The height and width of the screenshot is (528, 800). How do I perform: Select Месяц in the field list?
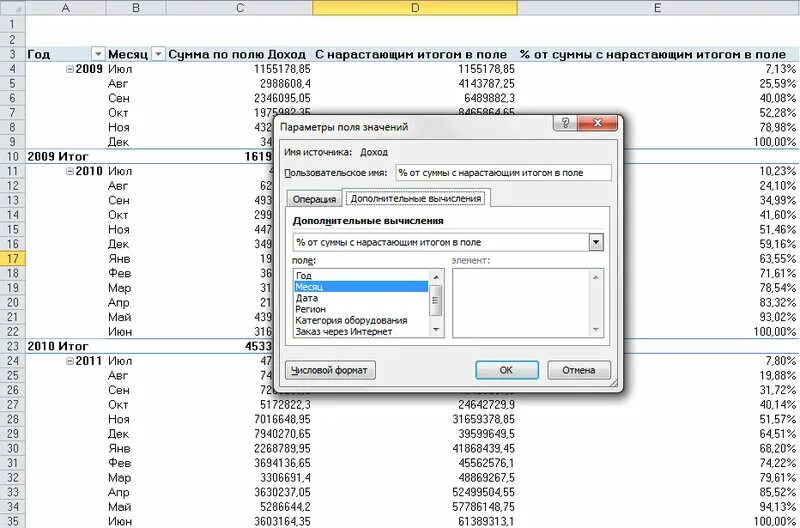[361, 287]
